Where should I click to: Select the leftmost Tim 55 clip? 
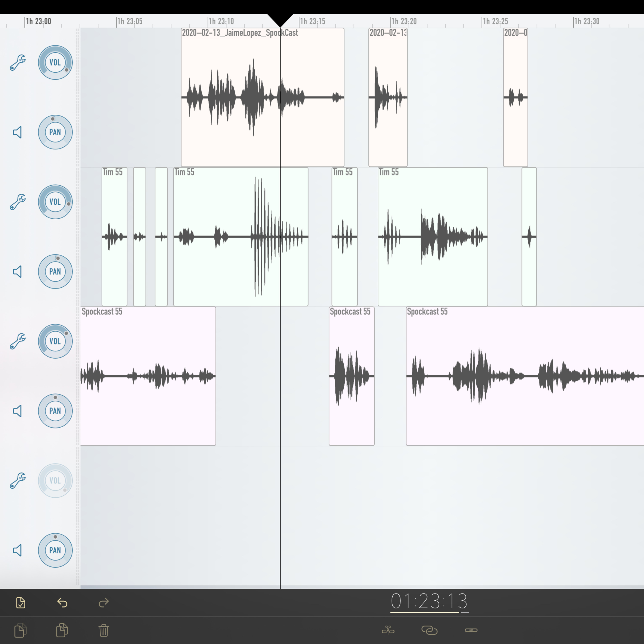[114, 237]
